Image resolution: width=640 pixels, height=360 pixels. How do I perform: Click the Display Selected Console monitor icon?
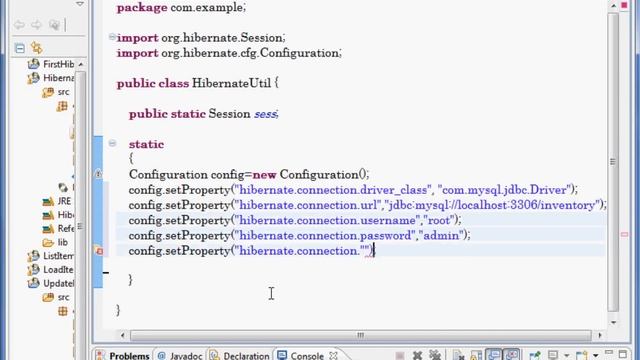pyautogui.click(x=553, y=355)
